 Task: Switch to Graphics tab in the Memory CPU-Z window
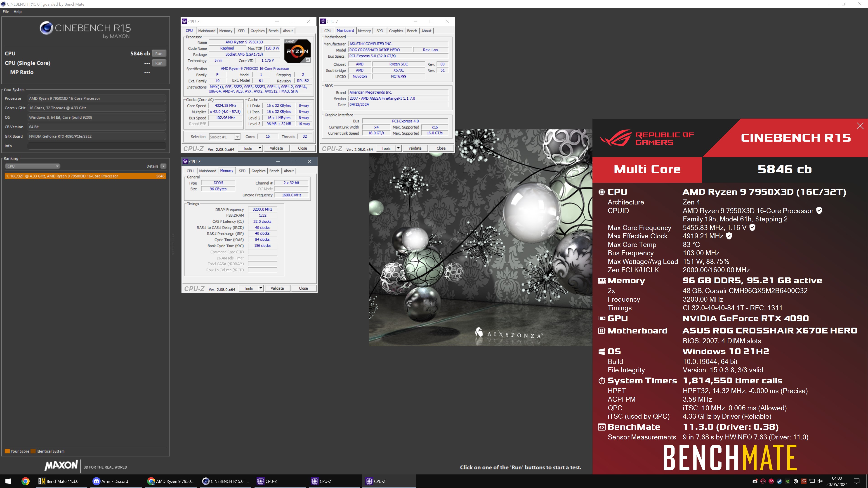tap(258, 171)
